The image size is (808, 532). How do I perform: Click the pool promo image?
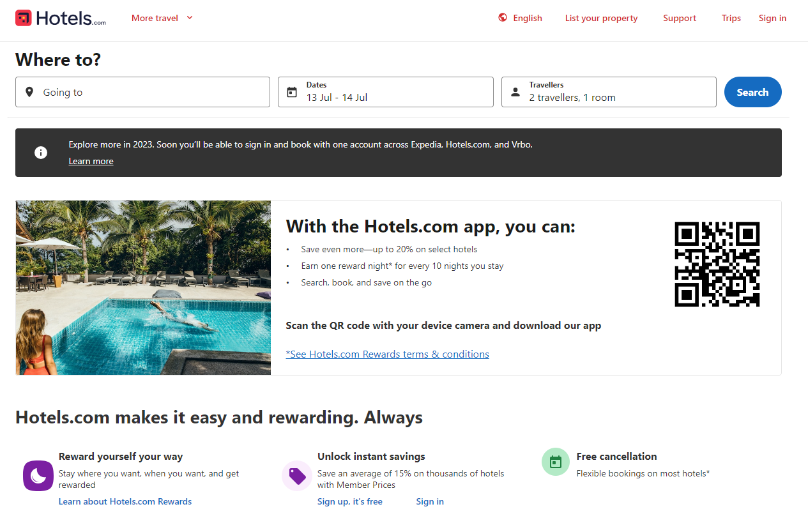coord(143,287)
